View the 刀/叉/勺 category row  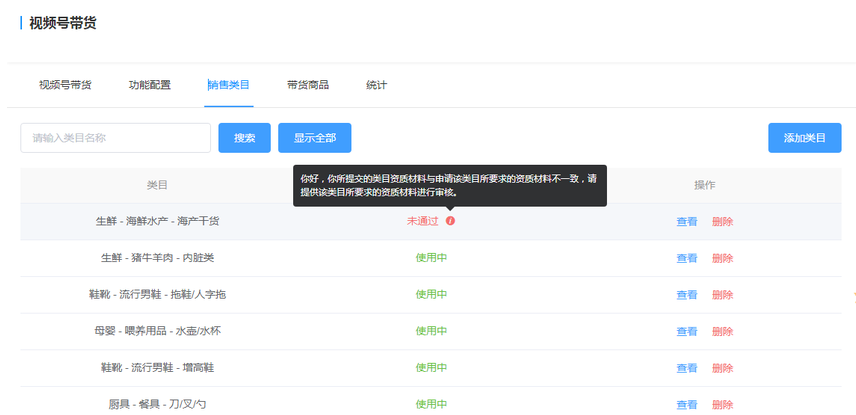[x=687, y=405]
